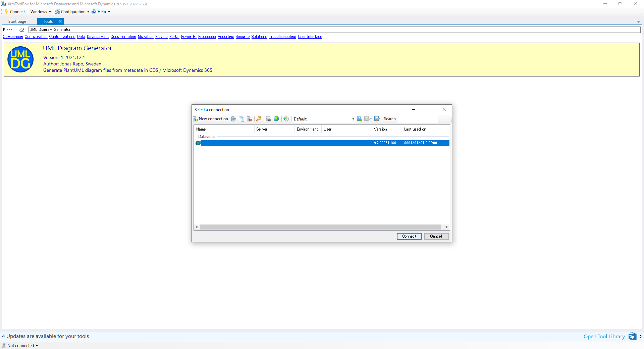Viewport: 644px width, 349px height.
Task: Click the Power BI category link
Action: tap(189, 37)
